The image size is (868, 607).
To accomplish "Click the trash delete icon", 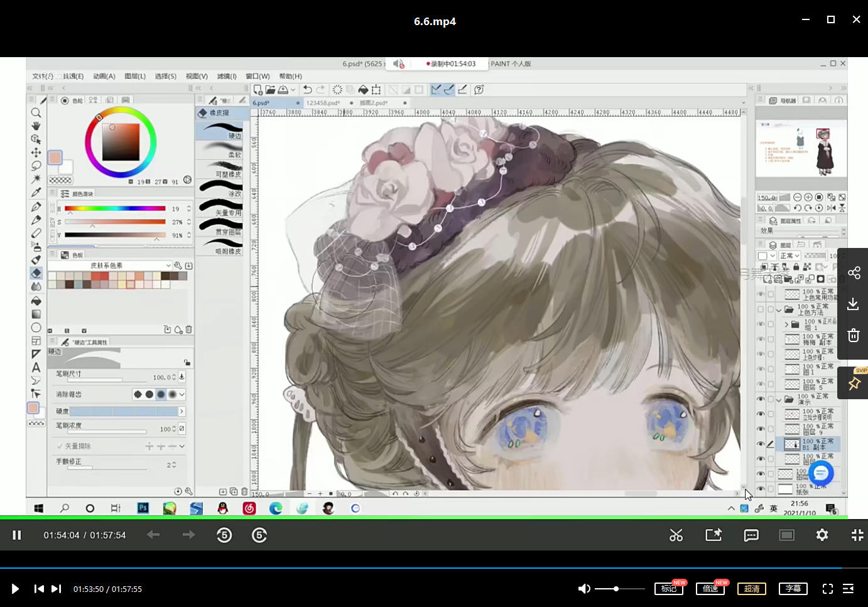I will pos(853,335).
